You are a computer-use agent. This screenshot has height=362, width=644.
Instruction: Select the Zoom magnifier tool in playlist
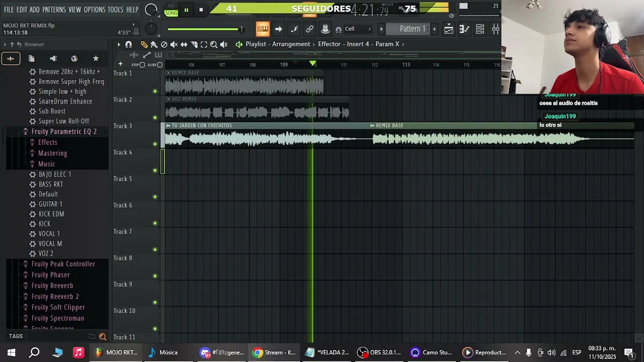(214, 44)
